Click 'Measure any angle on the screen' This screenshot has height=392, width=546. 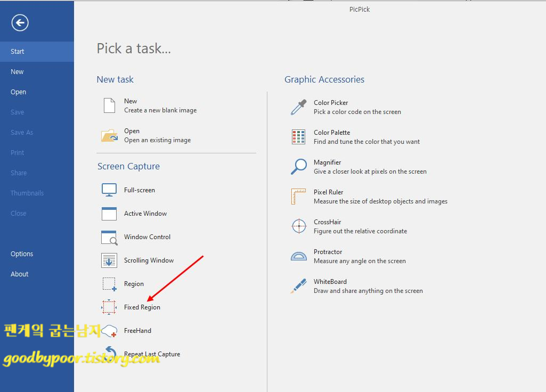[x=360, y=261]
